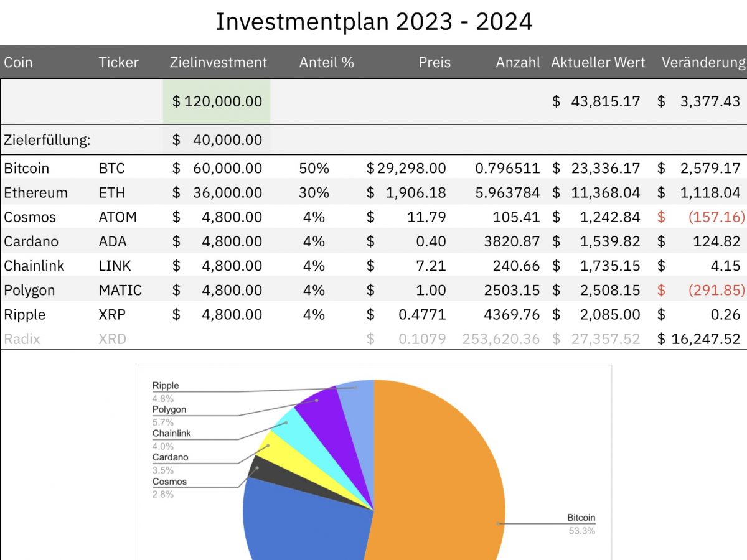Click the Ripple 4.8% chart label
Screen dimensions: 747x560
(x=166, y=392)
